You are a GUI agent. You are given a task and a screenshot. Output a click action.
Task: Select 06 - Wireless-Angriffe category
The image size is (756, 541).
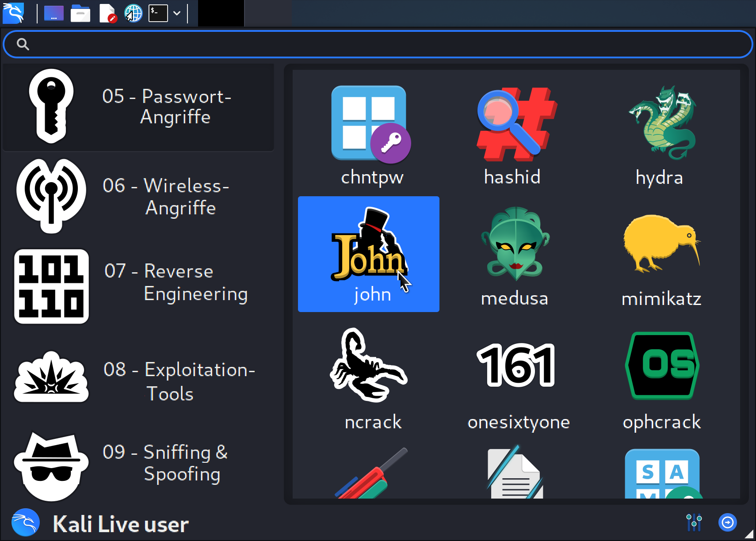[139, 196]
